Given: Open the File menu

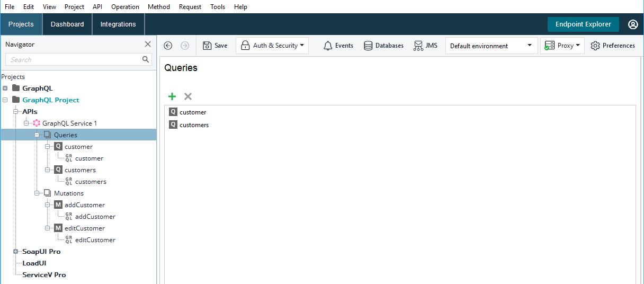Looking at the screenshot, I should coord(10,7).
